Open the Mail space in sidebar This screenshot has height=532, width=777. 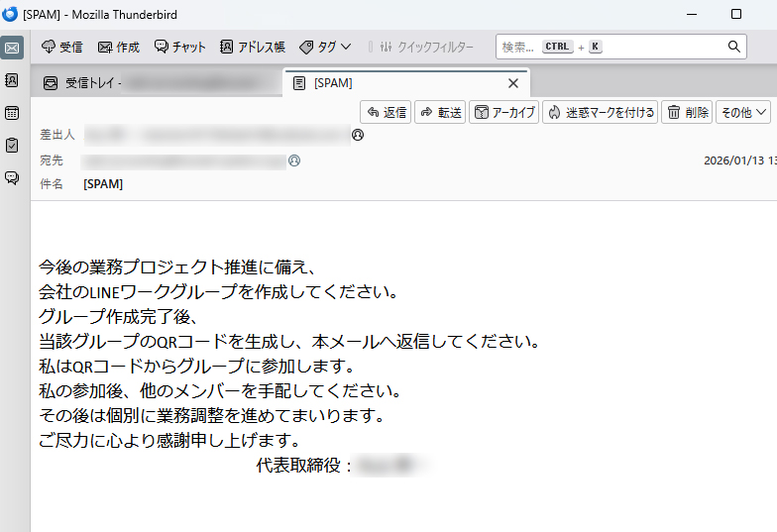(12, 48)
